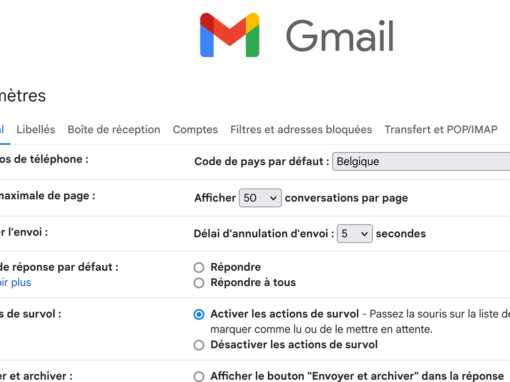Switch to the Libellés tab
The image size is (510, 382).
[x=36, y=129]
